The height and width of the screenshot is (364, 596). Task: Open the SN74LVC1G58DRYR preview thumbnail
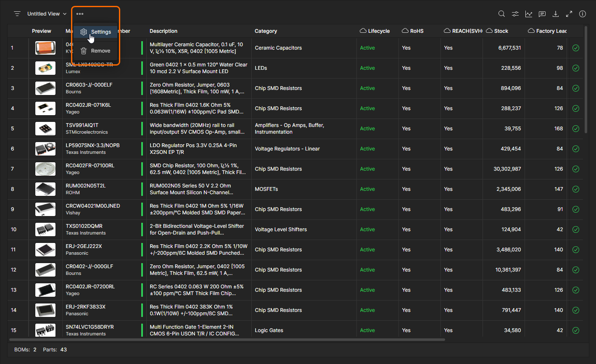click(x=45, y=330)
